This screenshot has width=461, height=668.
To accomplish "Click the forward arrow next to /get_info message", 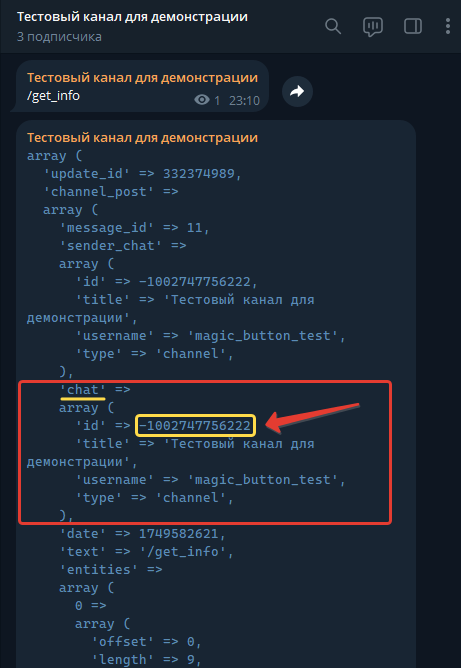I will point(297,91).
